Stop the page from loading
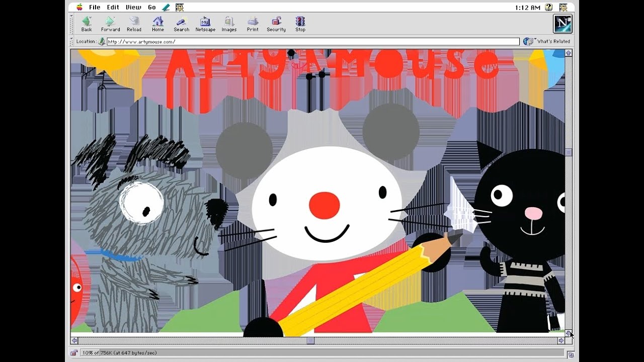The height and width of the screenshot is (362, 644). [300, 24]
